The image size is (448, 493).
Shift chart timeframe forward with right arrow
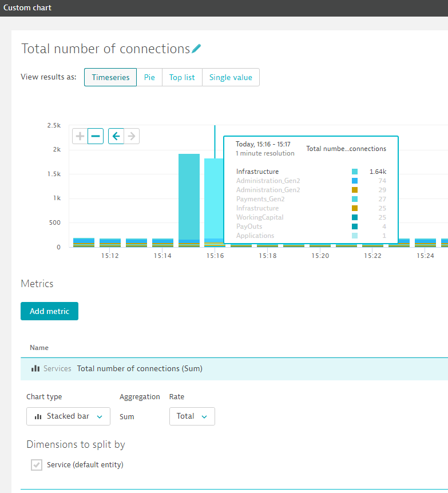(132, 136)
